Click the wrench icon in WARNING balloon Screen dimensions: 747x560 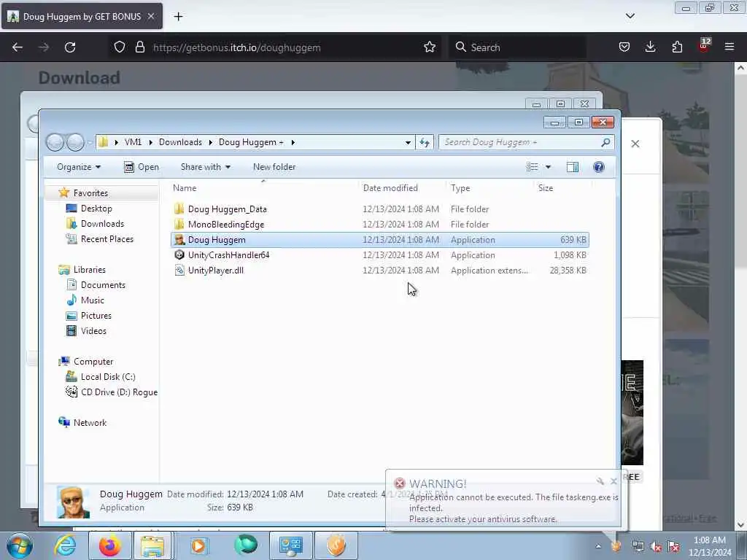[600, 481]
